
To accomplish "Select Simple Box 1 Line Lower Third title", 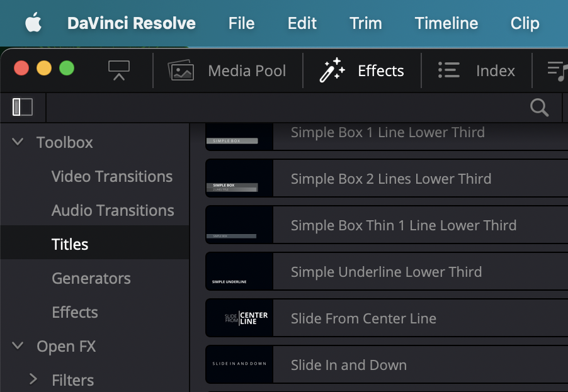I will pos(388,132).
